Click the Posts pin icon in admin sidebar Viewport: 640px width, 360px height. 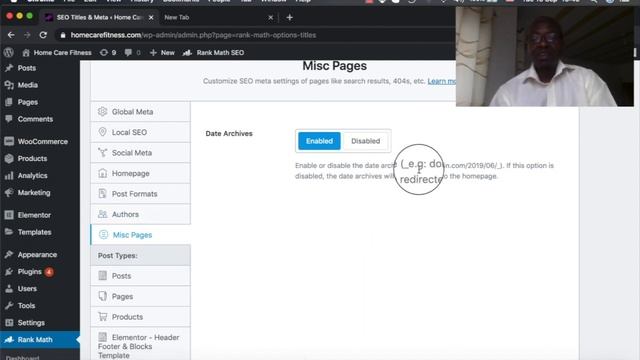[9, 68]
